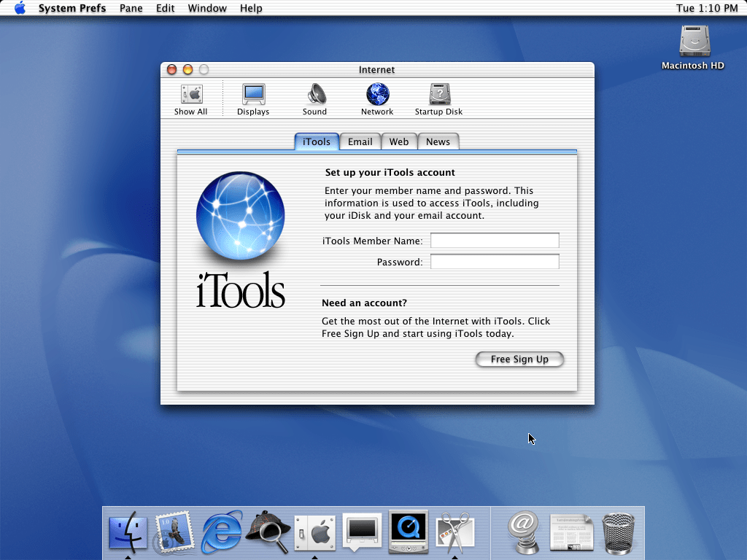
Task: Minimize the Internet window with yellow button
Action: 187,69
